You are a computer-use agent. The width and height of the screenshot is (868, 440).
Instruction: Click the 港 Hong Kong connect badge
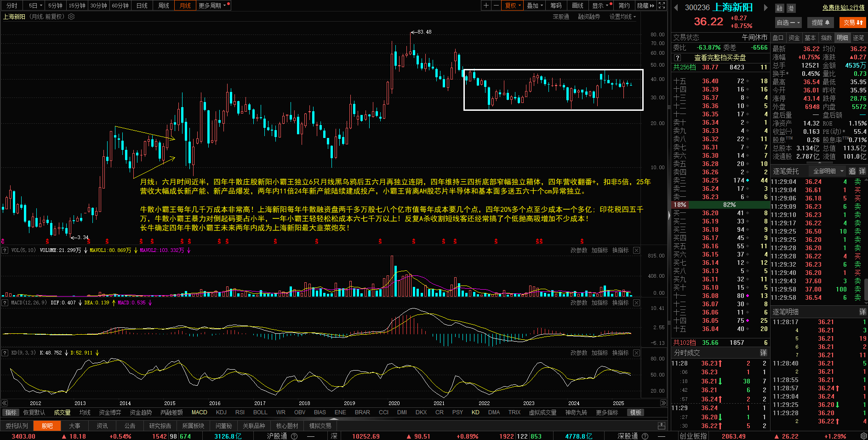[791, 8]
